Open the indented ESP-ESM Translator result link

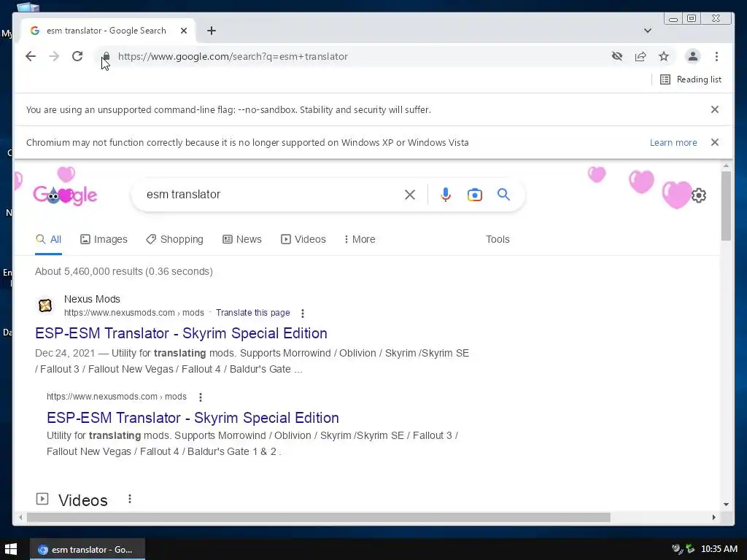(193, 418)
